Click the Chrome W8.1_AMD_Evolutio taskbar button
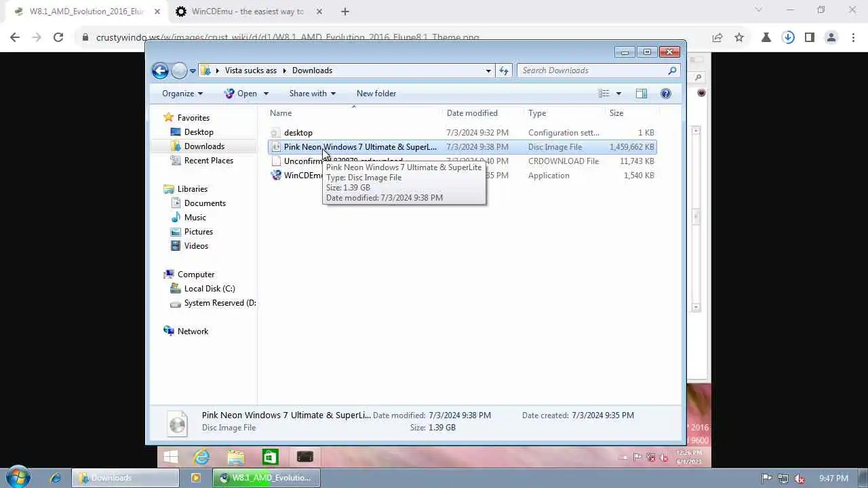This screenshot has height=488, width=868. coord(266,478)
